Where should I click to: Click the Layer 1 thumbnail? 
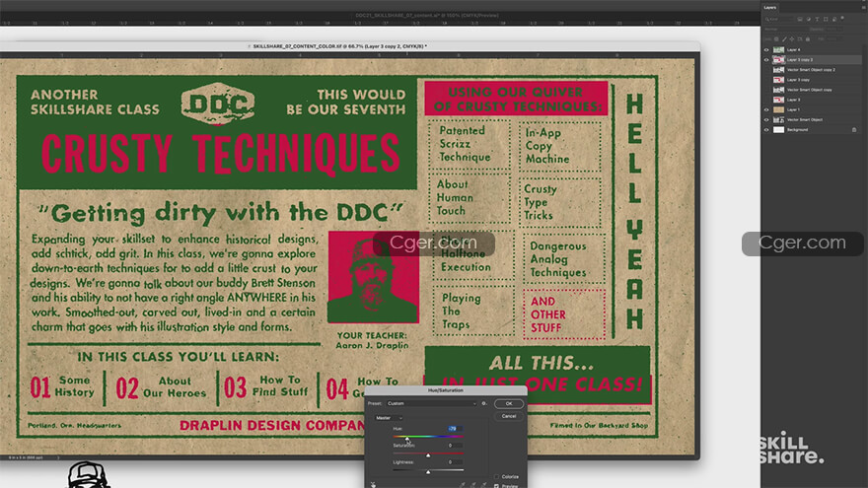point(778,109)
